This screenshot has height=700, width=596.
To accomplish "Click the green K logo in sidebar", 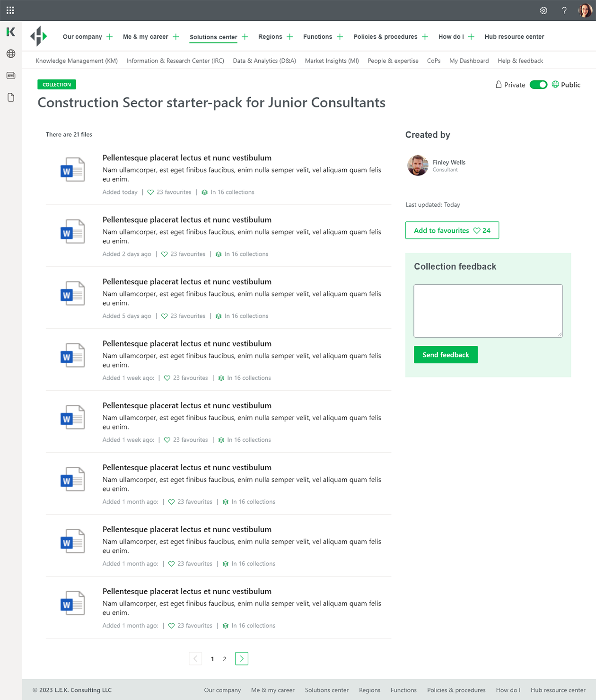I will coord(10,32).
